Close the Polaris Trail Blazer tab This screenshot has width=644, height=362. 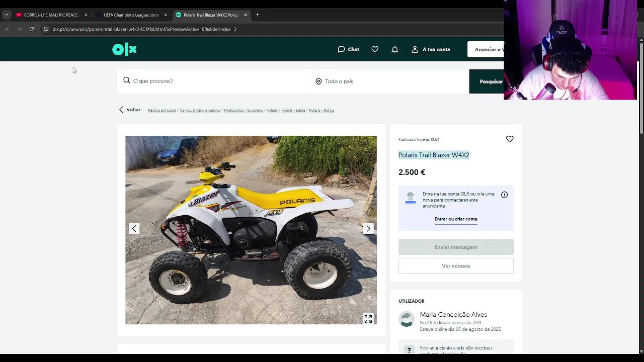pos(246,15)
